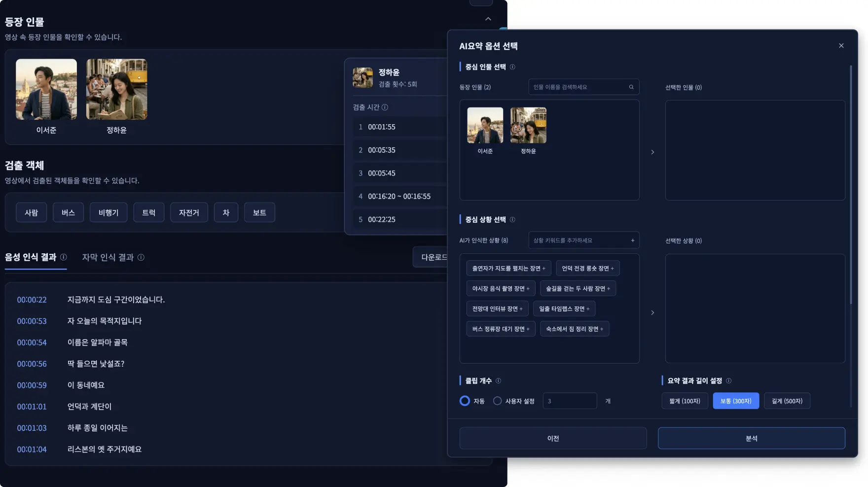Add the 숙소에서 짐 정리 장면 situation tag
Screen dimensions: 868x487
point(575,329)
